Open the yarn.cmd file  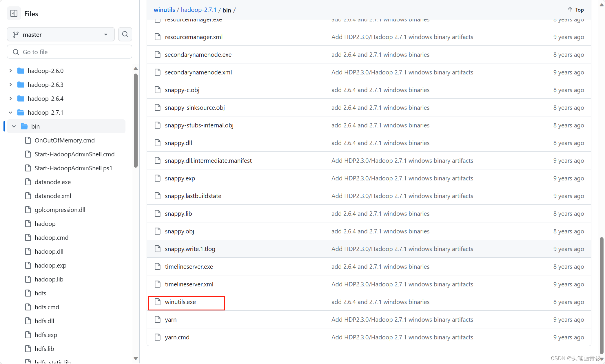coord(177,337)
